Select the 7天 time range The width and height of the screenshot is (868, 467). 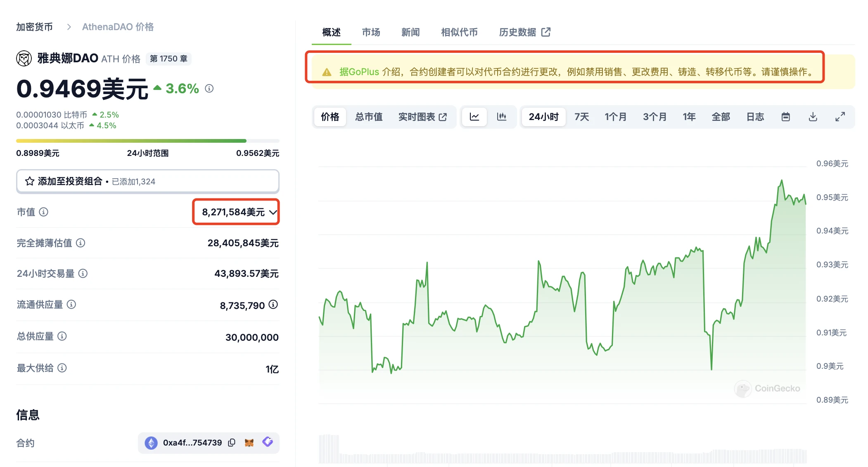pos(581,117)
